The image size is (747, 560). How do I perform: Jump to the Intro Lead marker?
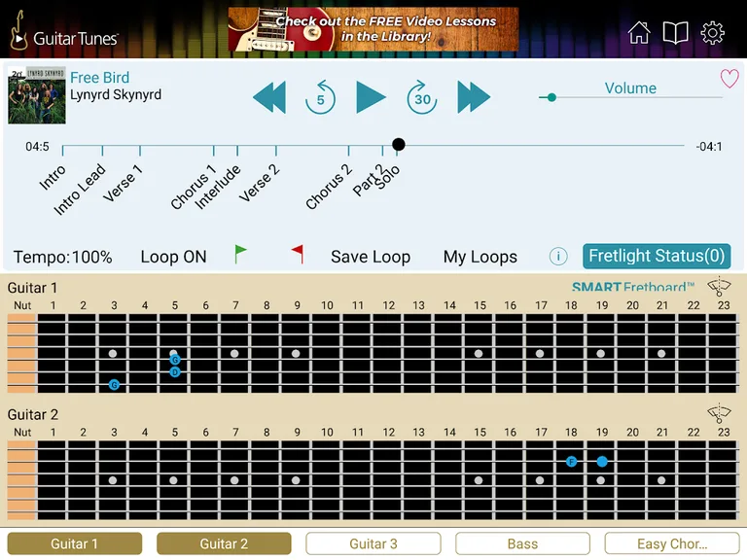tap(79, 189)
